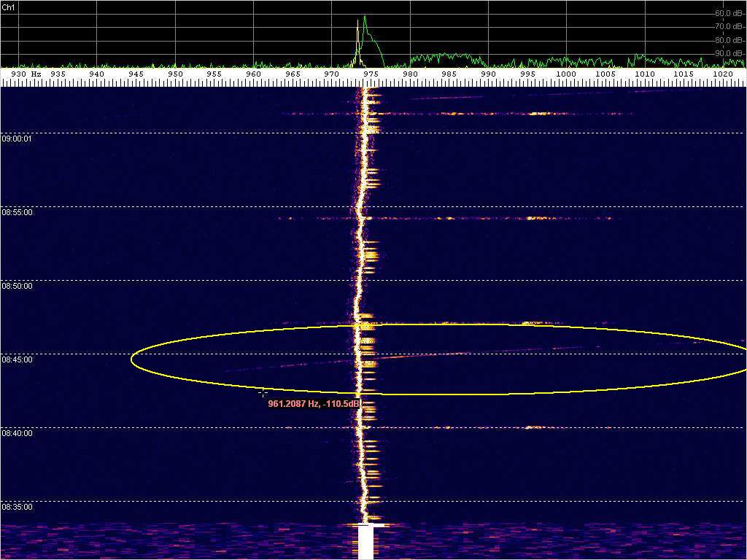This screenshot has width=747, height=560.
Task: Click 950 on the frequency axis
Action: click(x=175, y=74)
